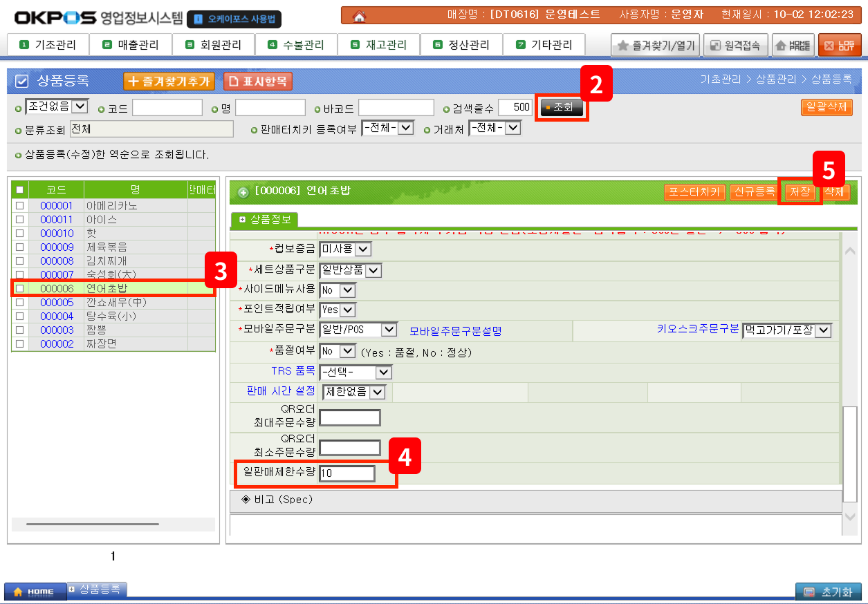Open the 거래처 filter dropdown
Image resolution: width=868 pixels, height=604 pixels.
[x=513, y=128]
